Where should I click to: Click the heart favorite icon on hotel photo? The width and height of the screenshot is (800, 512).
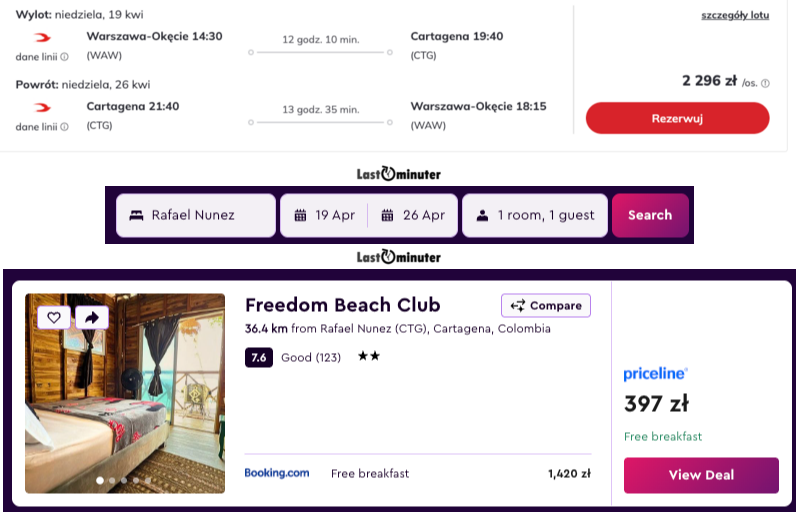[x=54, y=317]
